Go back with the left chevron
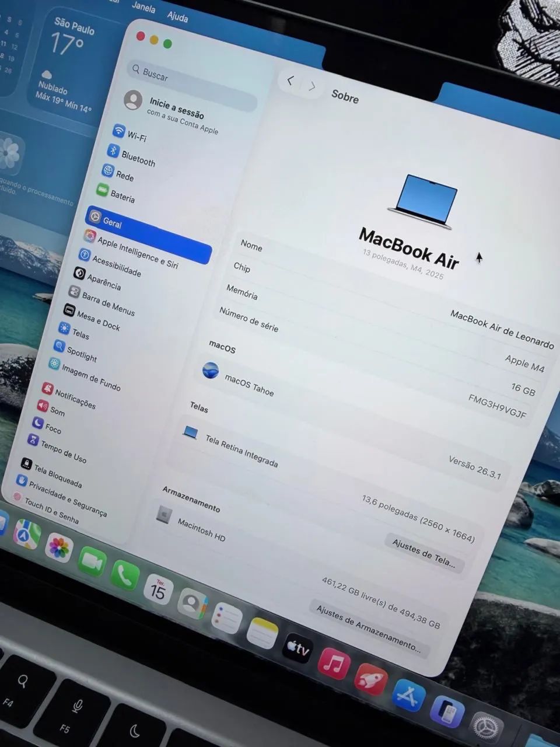The width and height of the screenshot is (560, 747). (290, 81)
